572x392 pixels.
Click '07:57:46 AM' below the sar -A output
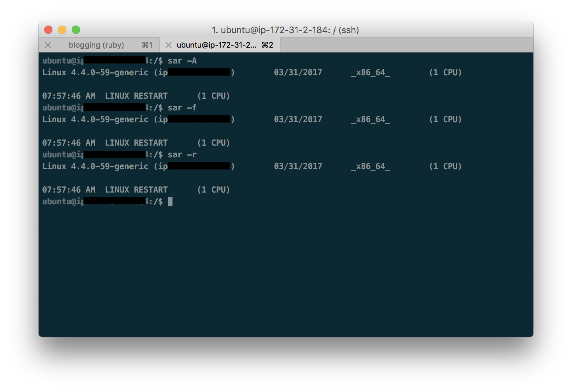[x=69, y=96]
